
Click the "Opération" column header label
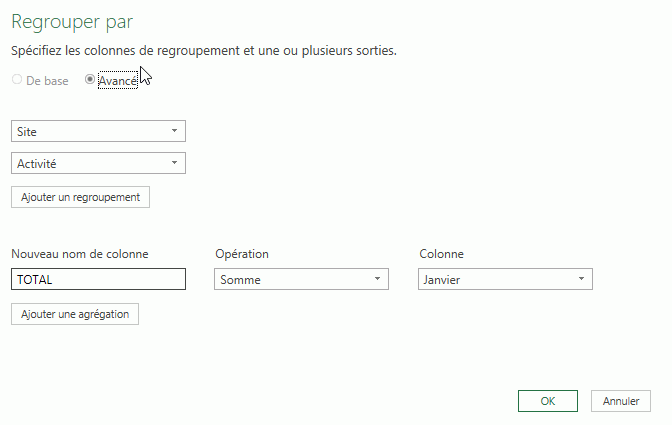coord(242,254)
